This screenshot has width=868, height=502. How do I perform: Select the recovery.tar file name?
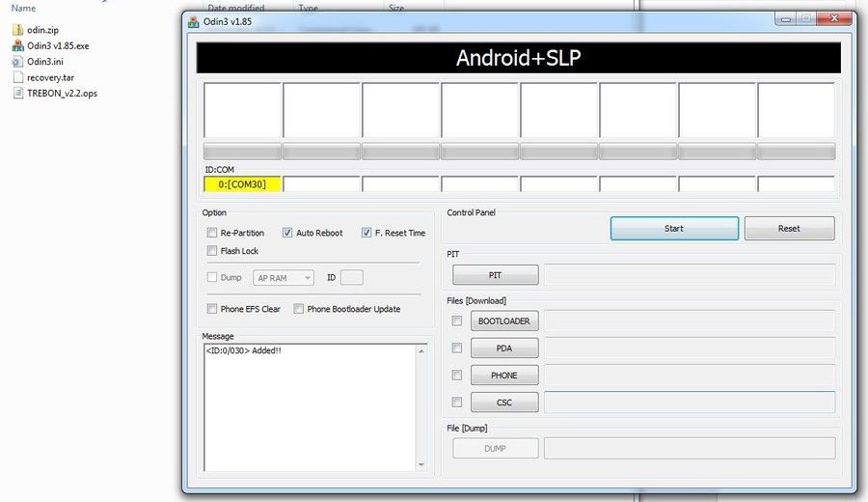50,77
